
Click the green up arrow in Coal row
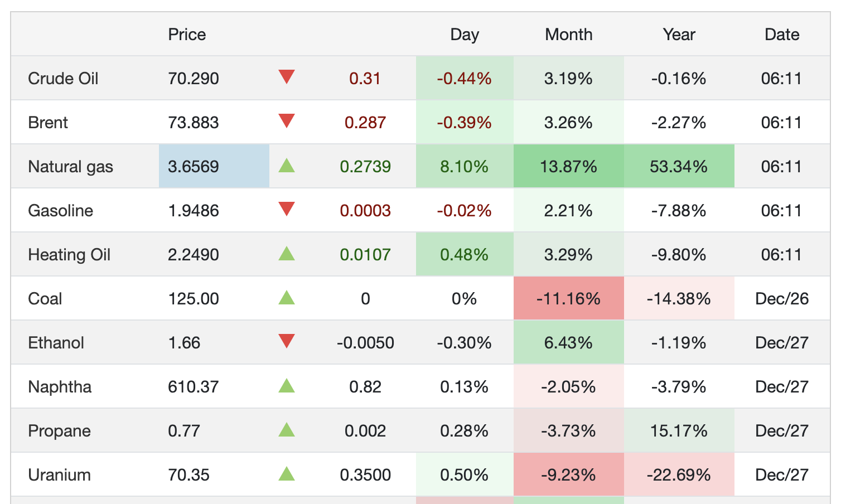pyautogui.click(x=287, y=297)
